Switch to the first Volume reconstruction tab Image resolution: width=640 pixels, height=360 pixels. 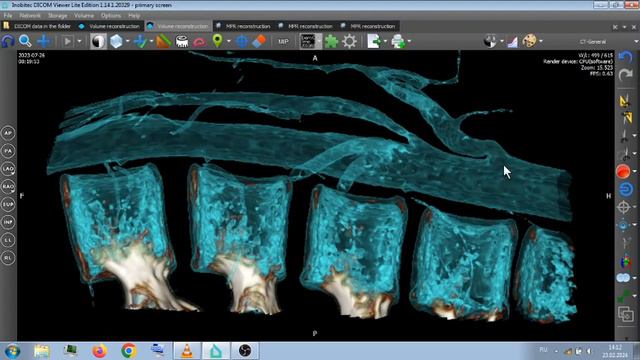coord(109,26)
